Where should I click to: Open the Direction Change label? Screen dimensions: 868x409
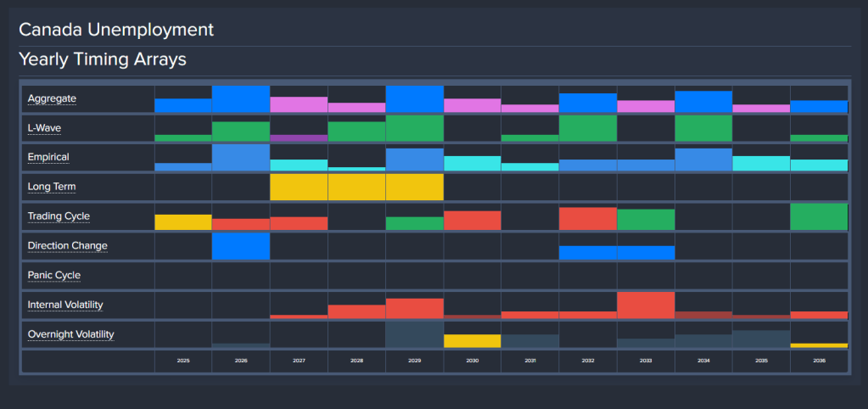point(68,246)
